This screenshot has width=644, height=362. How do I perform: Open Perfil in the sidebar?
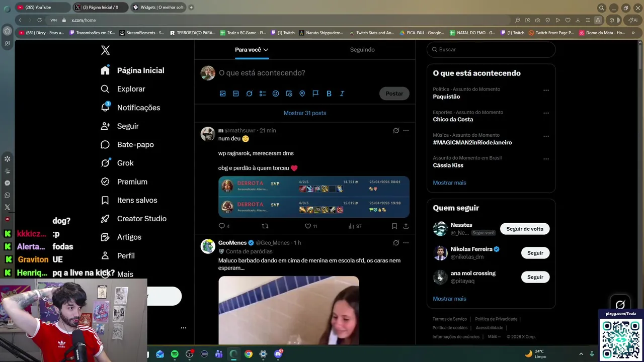point(118,256)
